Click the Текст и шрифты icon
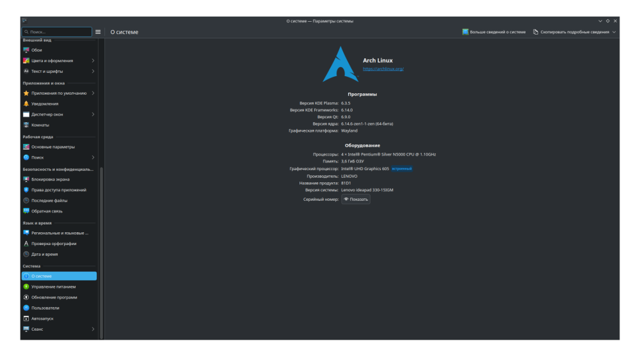Screen dimensions: 640x364 tap(26, 71)
